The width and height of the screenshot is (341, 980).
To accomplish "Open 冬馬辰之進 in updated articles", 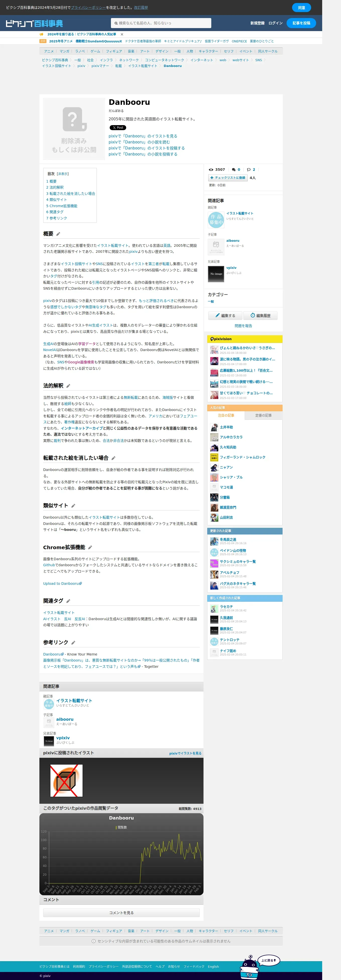I will pyautogui.click(x=228, y=539).
